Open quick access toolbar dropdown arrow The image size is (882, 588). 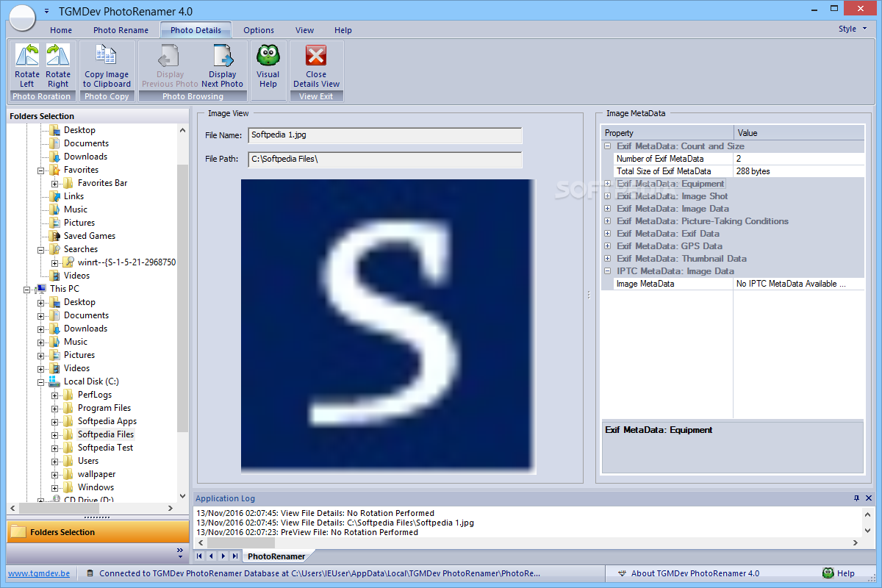(47, 12)
